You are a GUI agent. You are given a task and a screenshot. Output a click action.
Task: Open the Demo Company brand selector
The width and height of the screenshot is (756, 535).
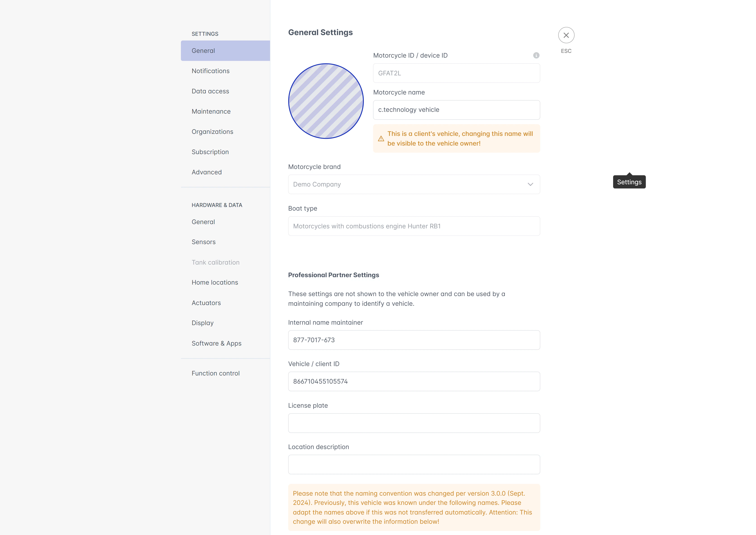tap(414, 184)
